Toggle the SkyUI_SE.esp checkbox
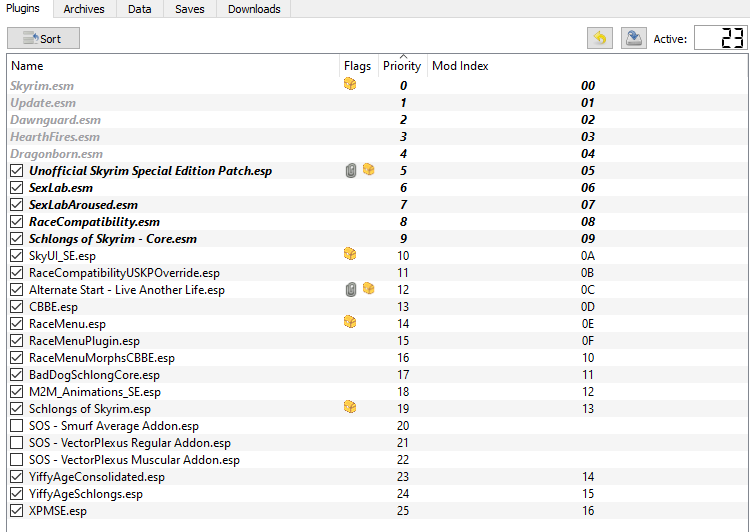750x532 pixels. coord(17,255)
